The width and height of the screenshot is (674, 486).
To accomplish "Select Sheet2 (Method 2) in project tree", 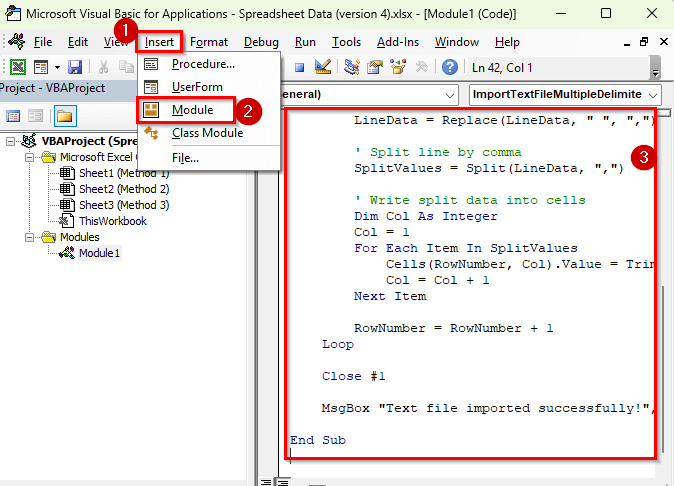I will [124, 189].
